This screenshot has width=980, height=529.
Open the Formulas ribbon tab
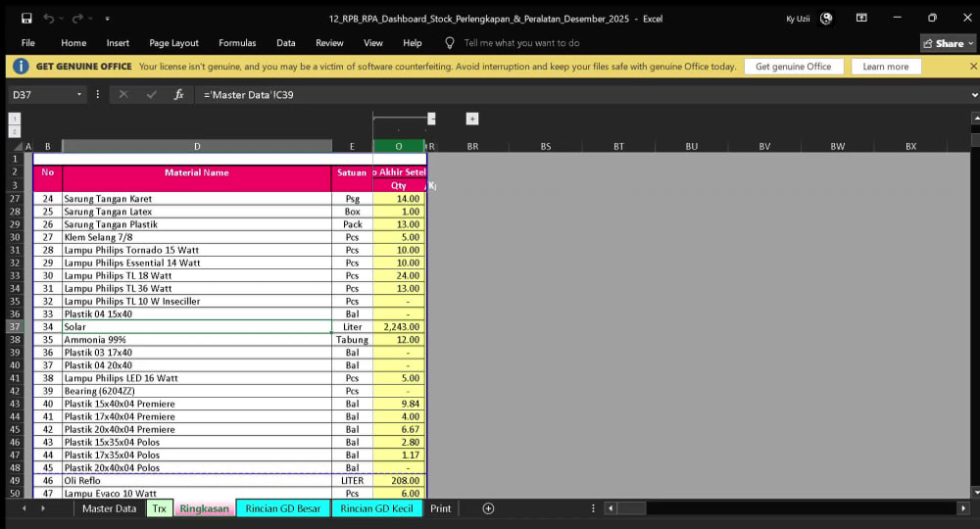237,43
